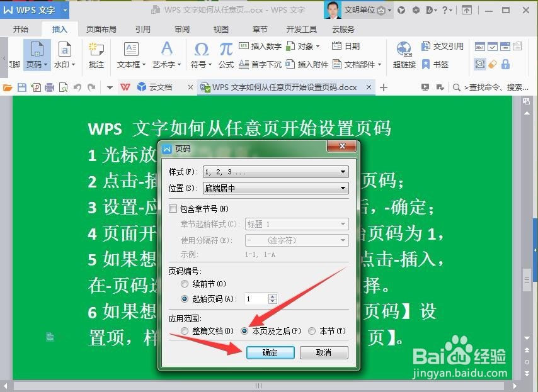Expand the 对象 object dropdown arrow
The height and width of the screenshot is (392, 538).
pyautogui.click(x=318, y=47)
